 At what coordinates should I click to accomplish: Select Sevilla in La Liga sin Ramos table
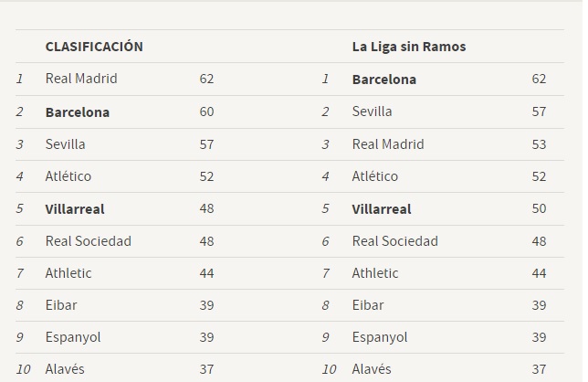tap(372, 111)
